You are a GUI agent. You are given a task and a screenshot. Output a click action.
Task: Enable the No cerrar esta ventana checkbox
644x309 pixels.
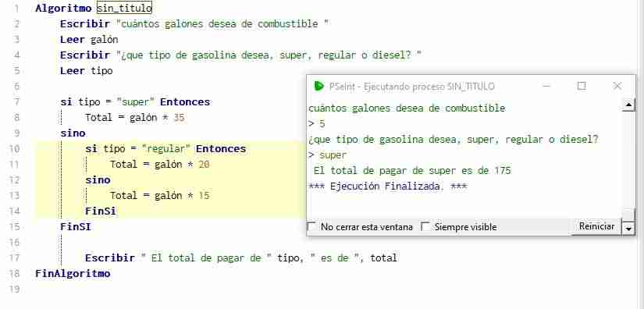coord(312,226)
